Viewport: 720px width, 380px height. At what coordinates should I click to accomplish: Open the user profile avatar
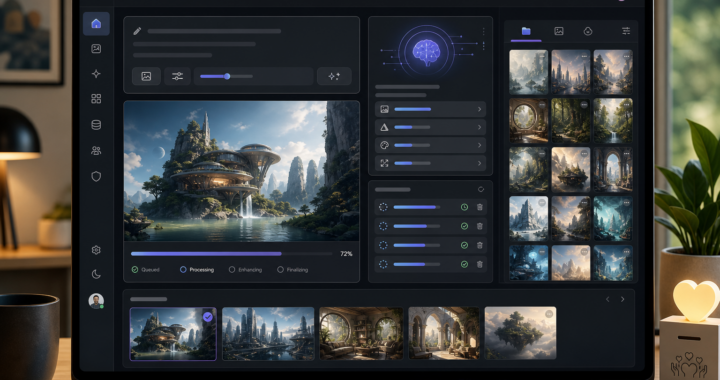click(x=96, y=301)
